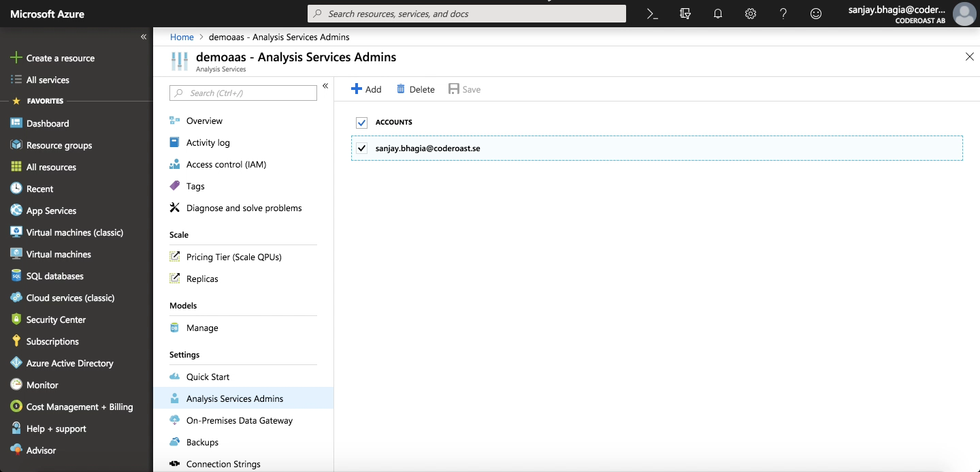Viewport: 980px width, 472px height.
Task: Click the Tags icon in resource menu
Action: click(x=175, y=186)
